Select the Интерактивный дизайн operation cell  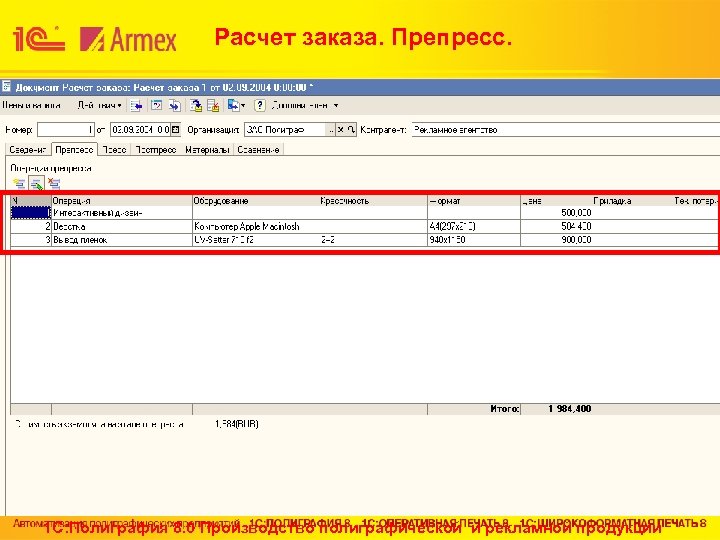[122, 213]
